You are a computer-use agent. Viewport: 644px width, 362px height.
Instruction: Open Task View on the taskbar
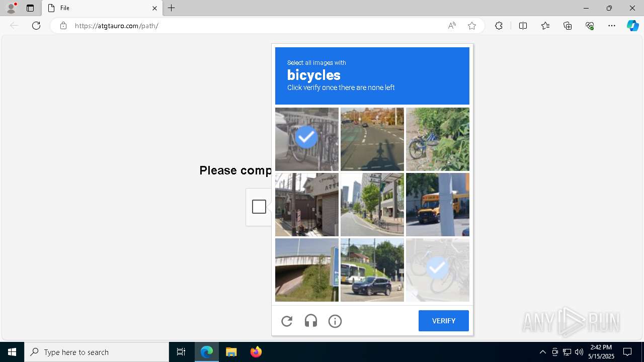tap(181, 352)
